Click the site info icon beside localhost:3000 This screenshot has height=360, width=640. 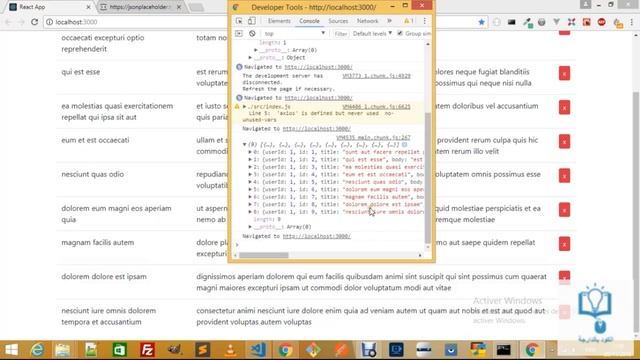49,22
